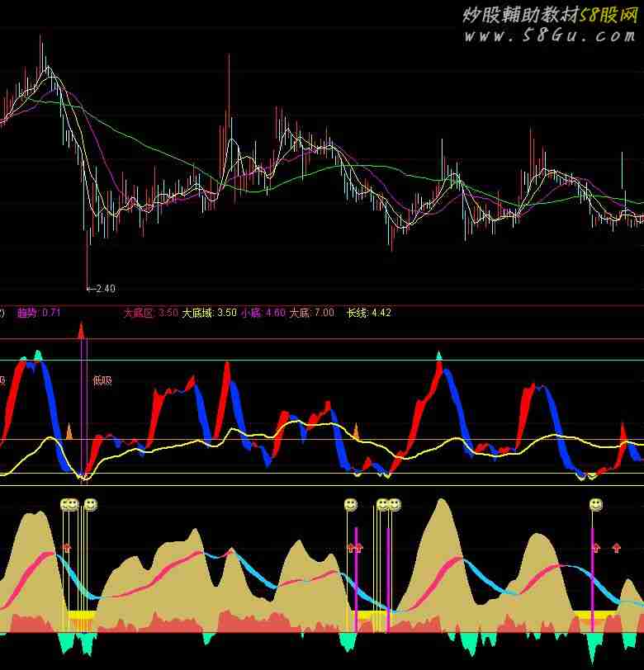Click the 低吸 signal text label

[102, 380]
